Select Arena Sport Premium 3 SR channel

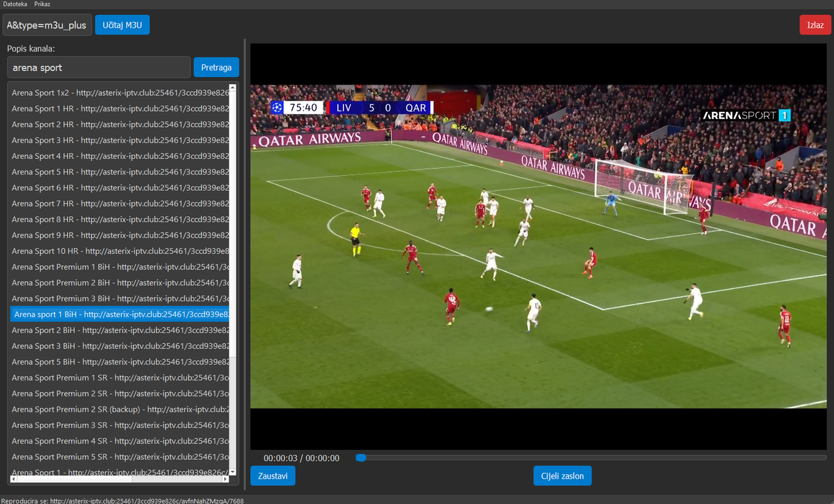pyautogui.click(x=120, y=425)
